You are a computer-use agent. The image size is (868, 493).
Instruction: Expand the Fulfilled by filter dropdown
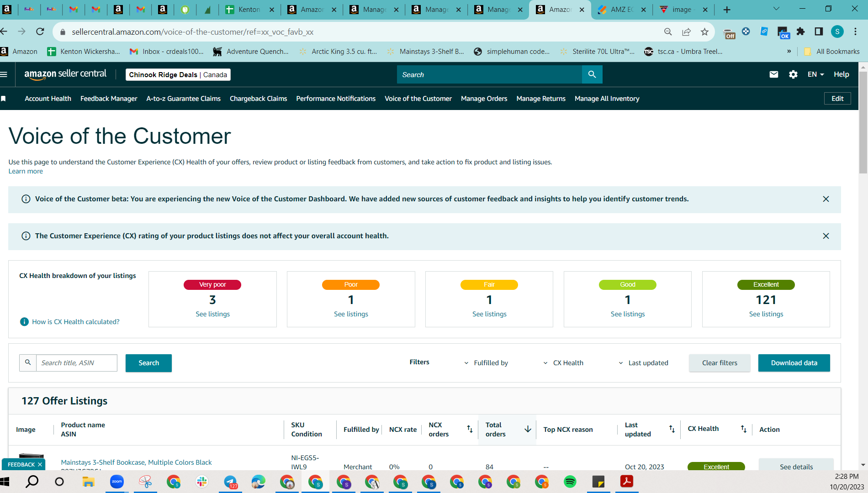[486, 363]
